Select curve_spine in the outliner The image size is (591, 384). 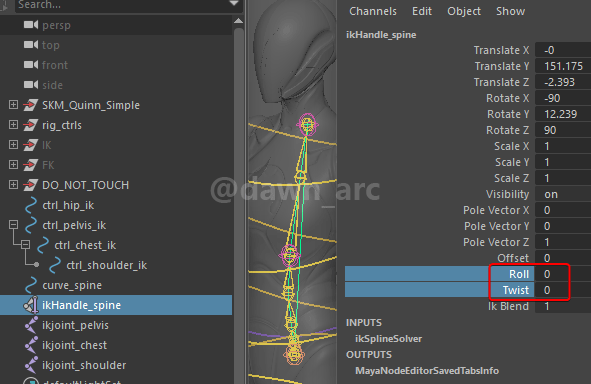tap(72, 285)
